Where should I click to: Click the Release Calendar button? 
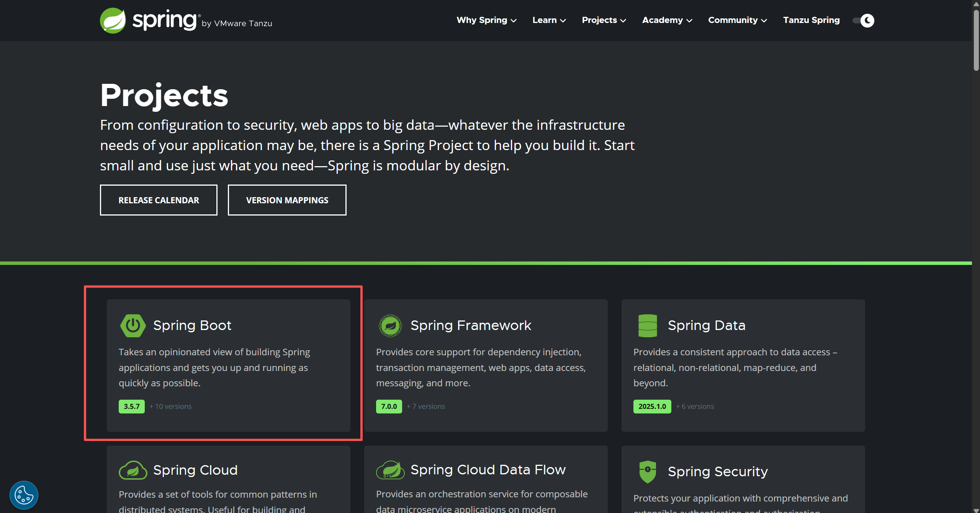[x=159, y=200]
